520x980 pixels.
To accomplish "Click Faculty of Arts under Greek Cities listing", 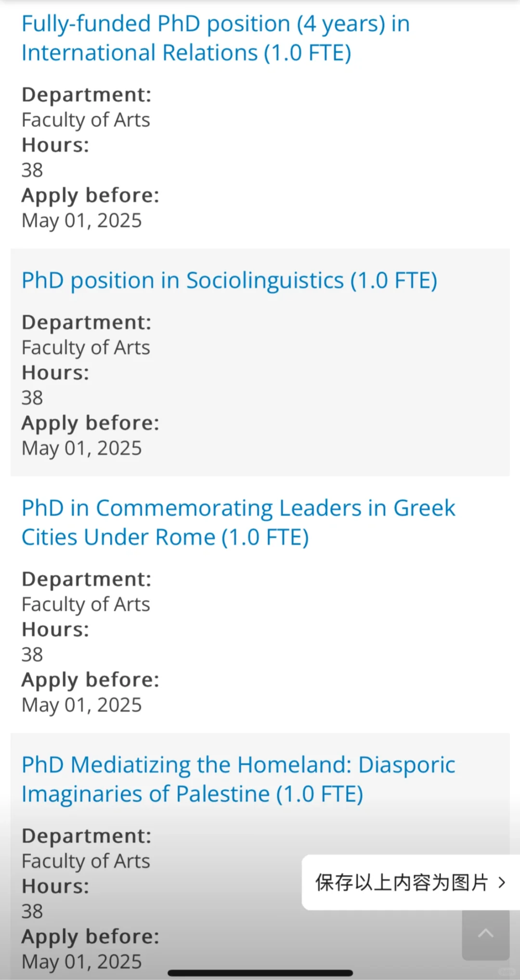I will 86,604.
